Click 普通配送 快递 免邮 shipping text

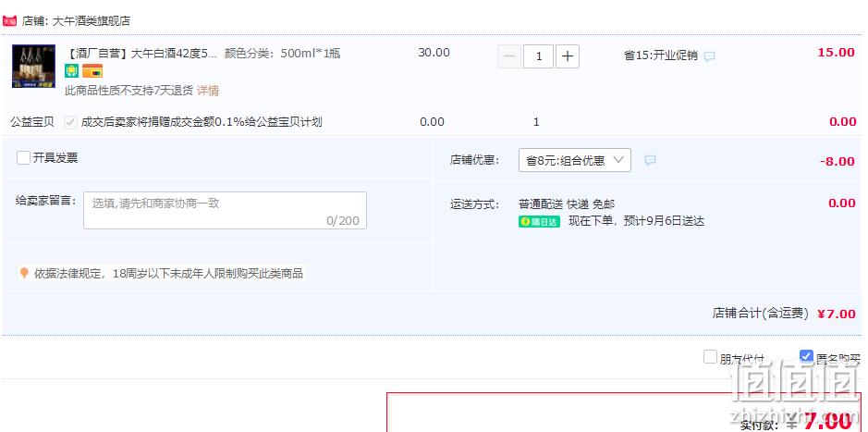(x=567, y=204)
